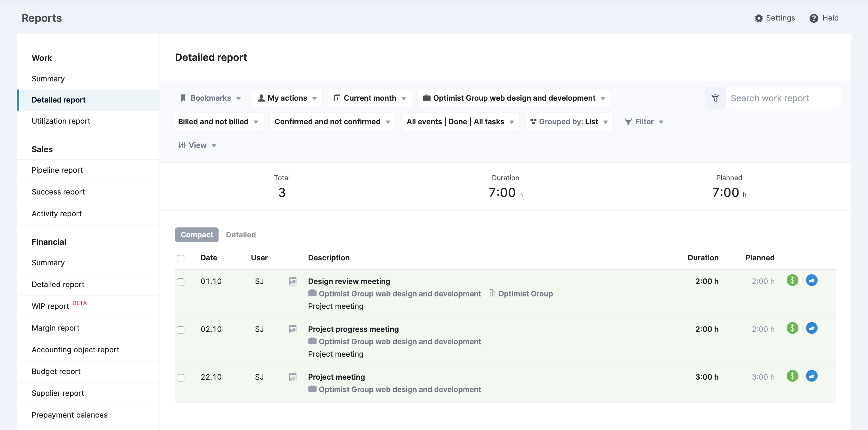Click thumbs-up icon on 22.10 row
The image size is (868, 430).
811,376
